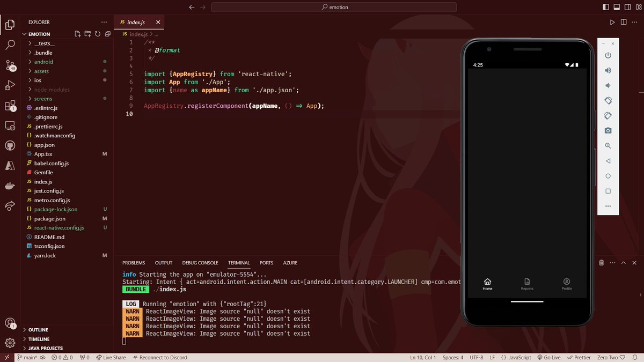Switch to the OUTPUT panel tab

[x=164, y=263]
